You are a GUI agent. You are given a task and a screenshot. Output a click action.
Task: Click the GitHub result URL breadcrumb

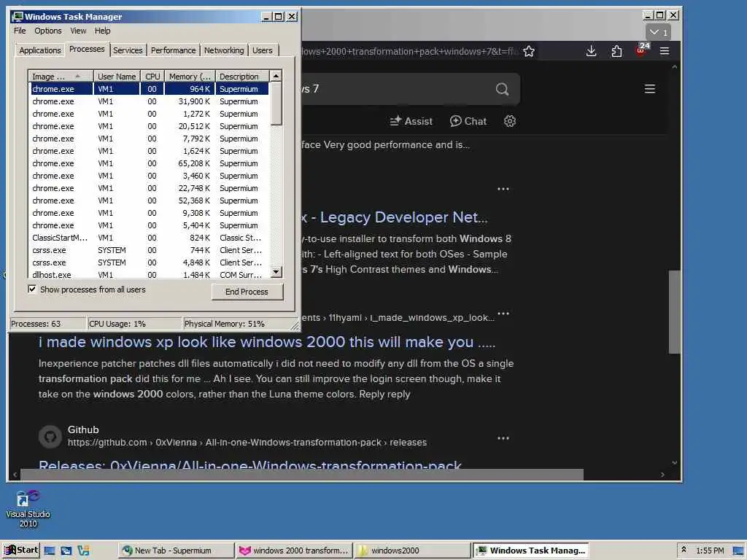247,443
